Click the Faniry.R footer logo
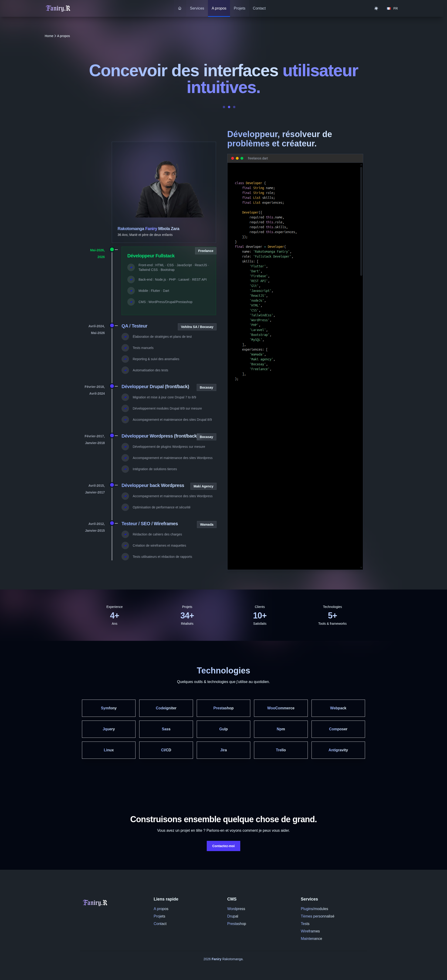Image resolution: width=447 pixels, height=980 pixels. [95, 902]
